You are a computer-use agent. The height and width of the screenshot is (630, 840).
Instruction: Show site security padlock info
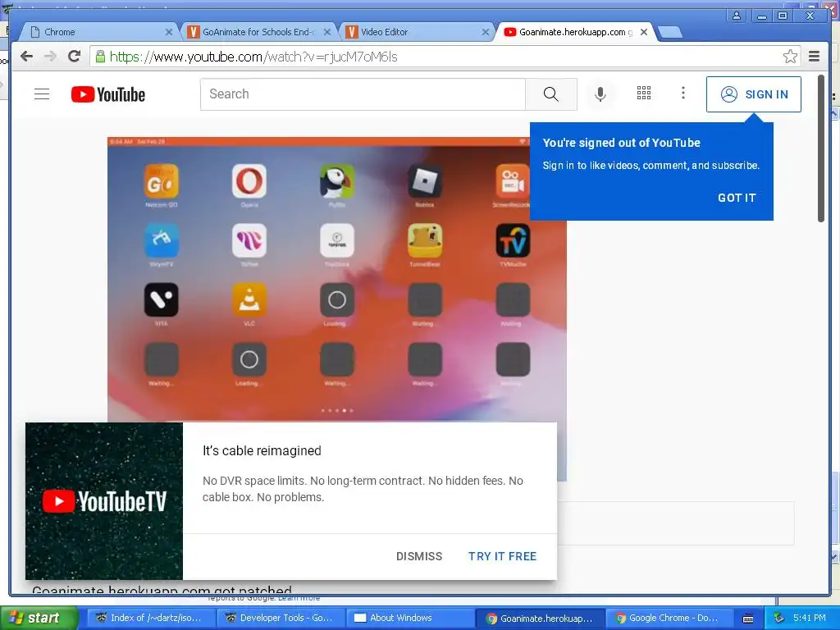[100, 57]
